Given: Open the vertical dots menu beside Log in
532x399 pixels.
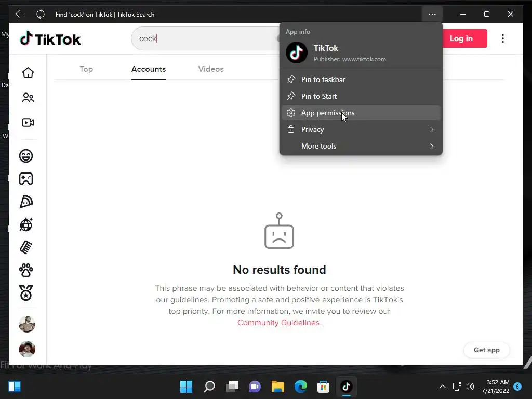Looking at the screenshot, I should tap(503, 38).
